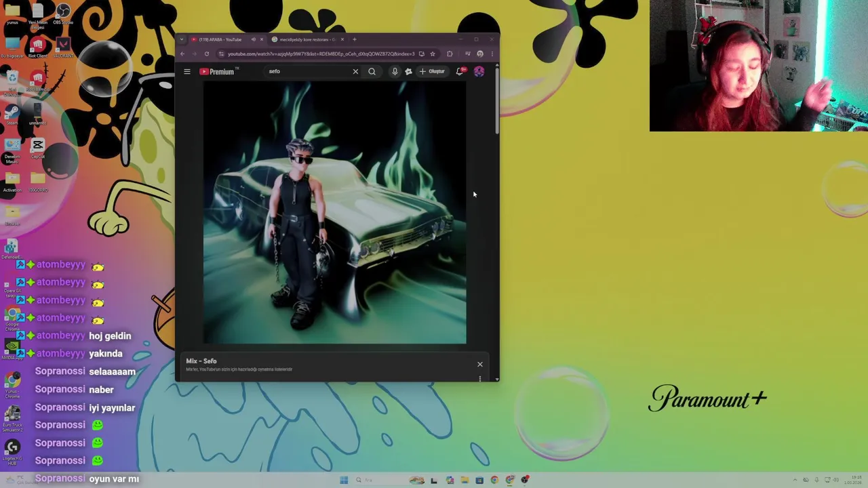Screen dimensions: 868x488
Task: Open Yeni Metin Belgesi desktop file
Action: click(38, 16)
